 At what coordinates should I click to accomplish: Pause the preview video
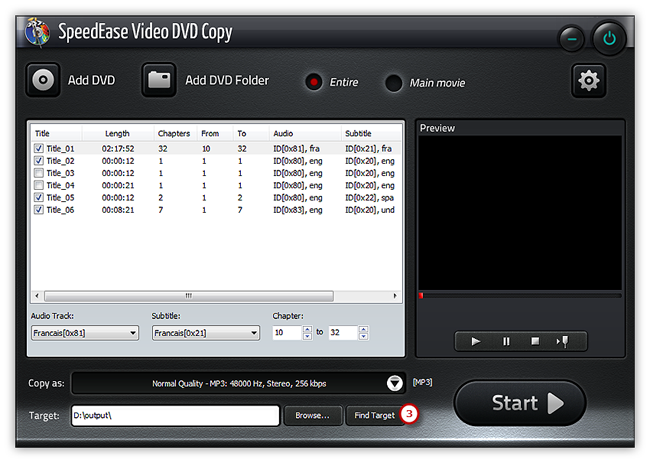[506, 341]
